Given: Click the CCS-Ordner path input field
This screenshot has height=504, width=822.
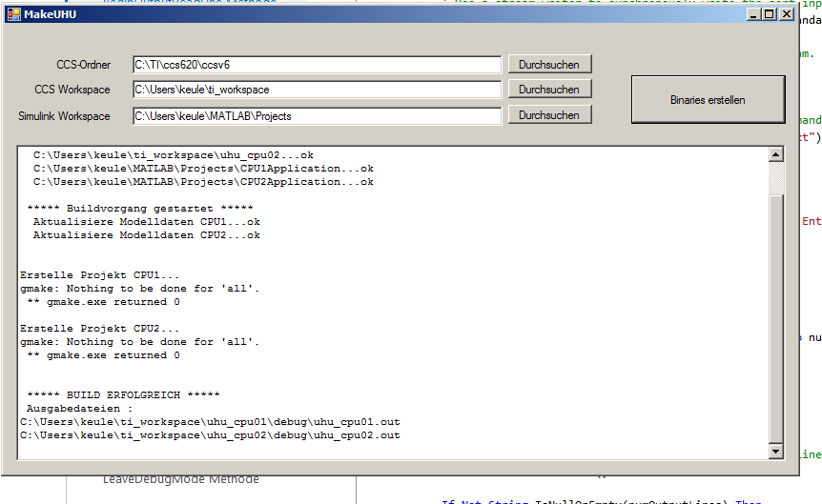Looking at the screenshot, I should (x=318, y=65).
